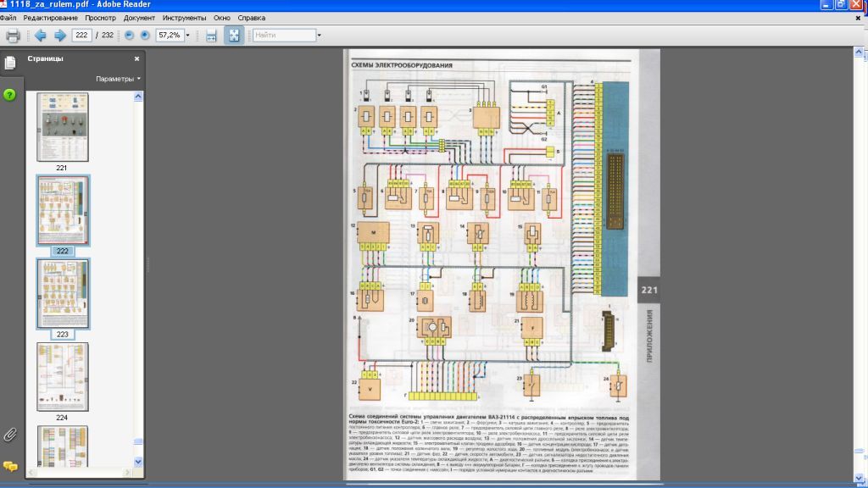Click the document scroll-up arrow
Viewport: 868px width, 488px height.
(x=859, y=53)
